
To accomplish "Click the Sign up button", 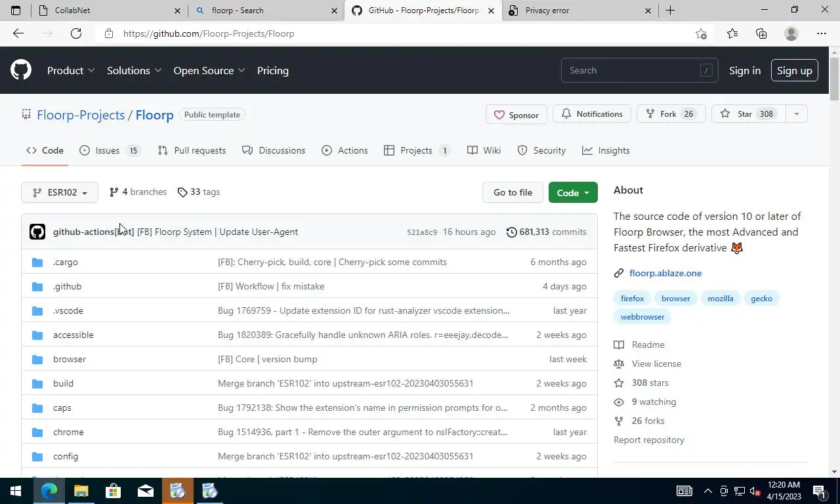I will pyautogui.click(x=794, y=70).
